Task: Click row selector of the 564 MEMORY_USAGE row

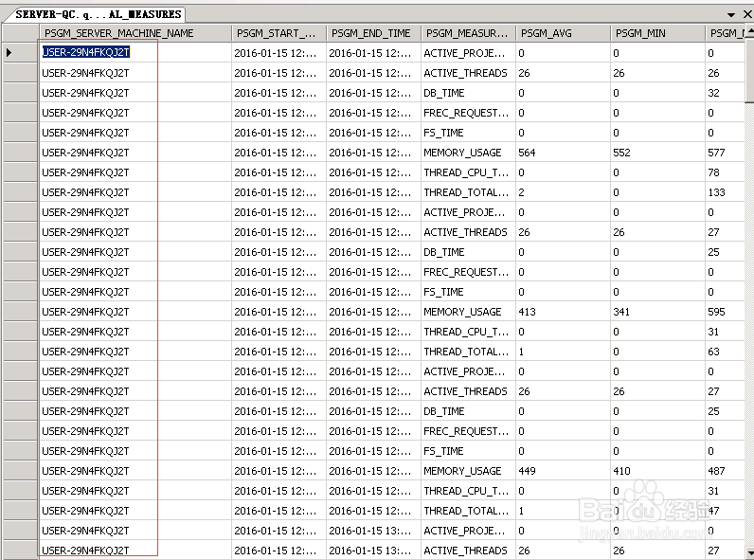Action: pyautogui.click(x=21, y=153)
